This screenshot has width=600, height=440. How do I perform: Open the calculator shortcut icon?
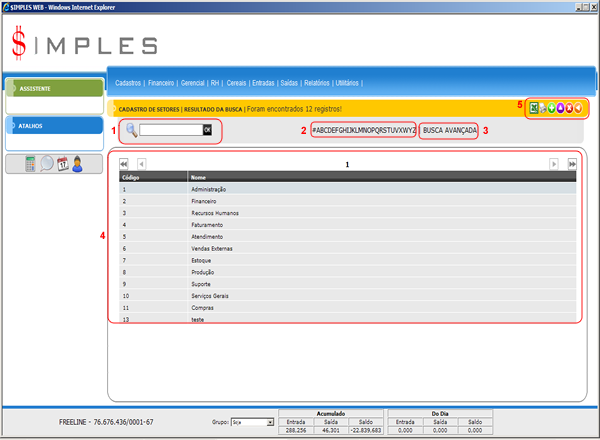(x=31, y=164)
